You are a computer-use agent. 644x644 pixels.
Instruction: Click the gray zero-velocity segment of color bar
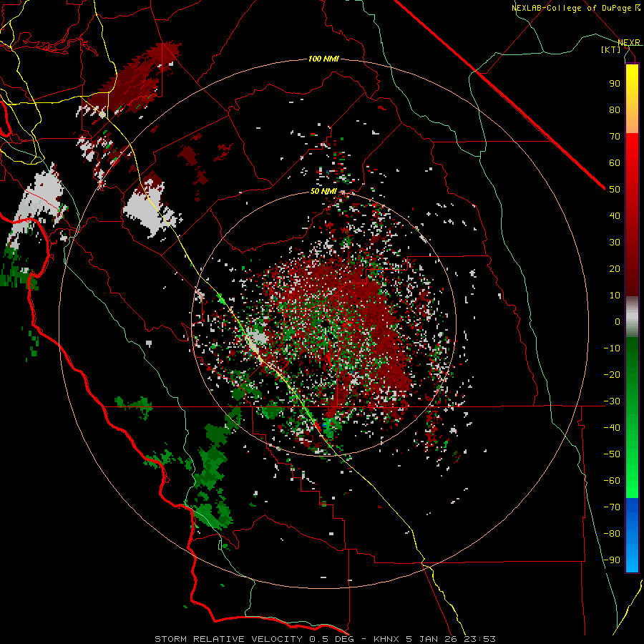[632, 317]
